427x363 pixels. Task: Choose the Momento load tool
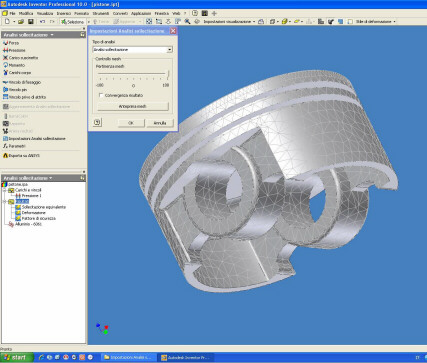point(14,65)
